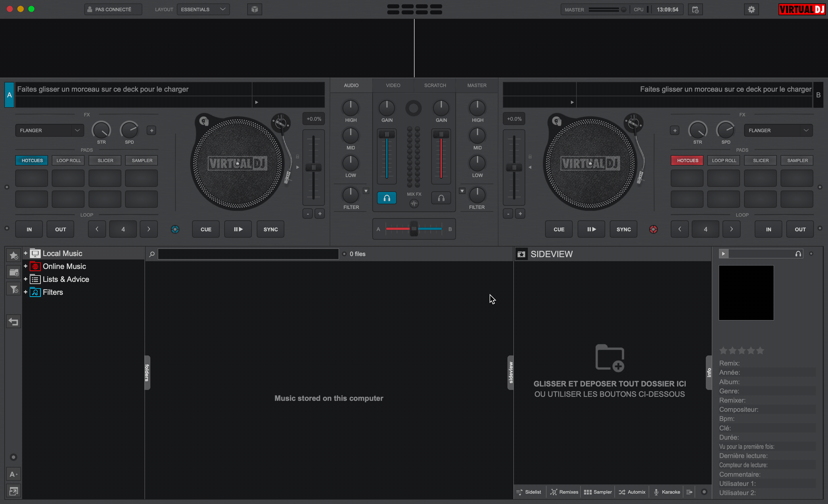Open the Automix view in sideview
The height and width of the screenshot is (504, 828).
632,492
